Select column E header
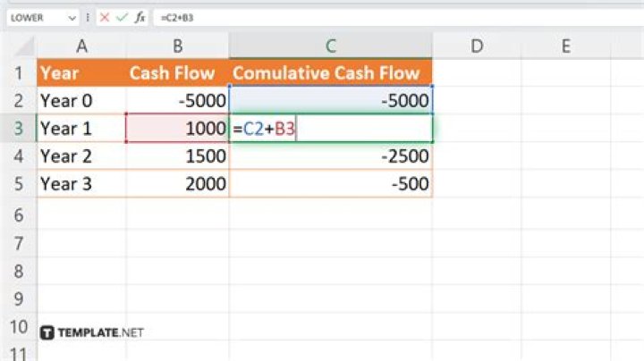The width and height of the screenshot is (644, 361). (566, 46)
